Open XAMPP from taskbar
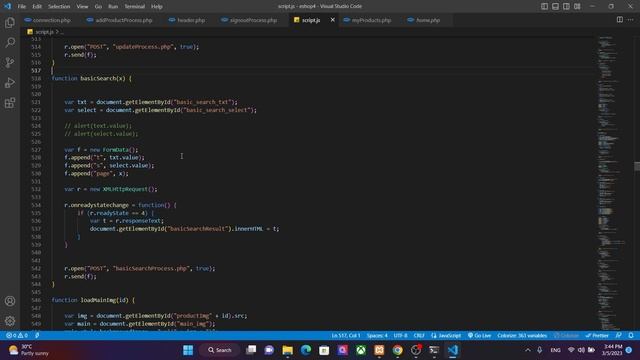The image size is (640, 360). (379, 350)
